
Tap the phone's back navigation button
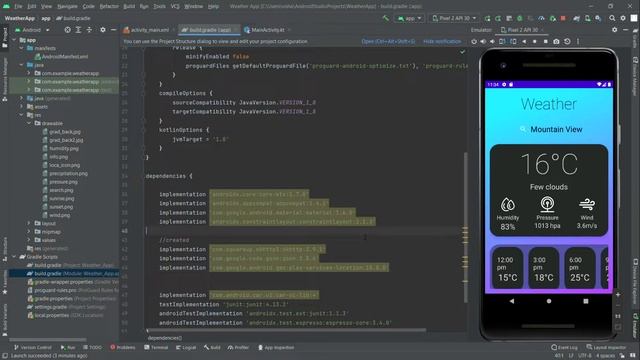click(x=512, y=301)
